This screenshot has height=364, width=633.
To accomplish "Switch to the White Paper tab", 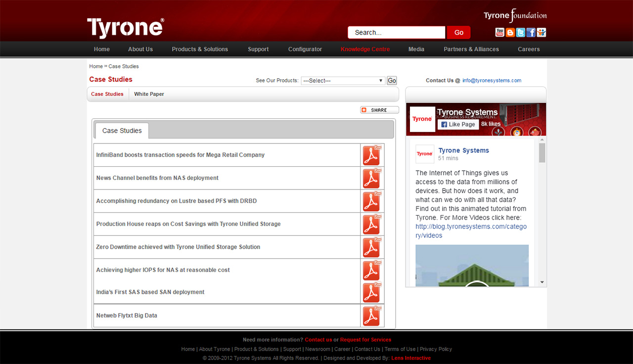I will pyautogui.click(x=149, y=94).
